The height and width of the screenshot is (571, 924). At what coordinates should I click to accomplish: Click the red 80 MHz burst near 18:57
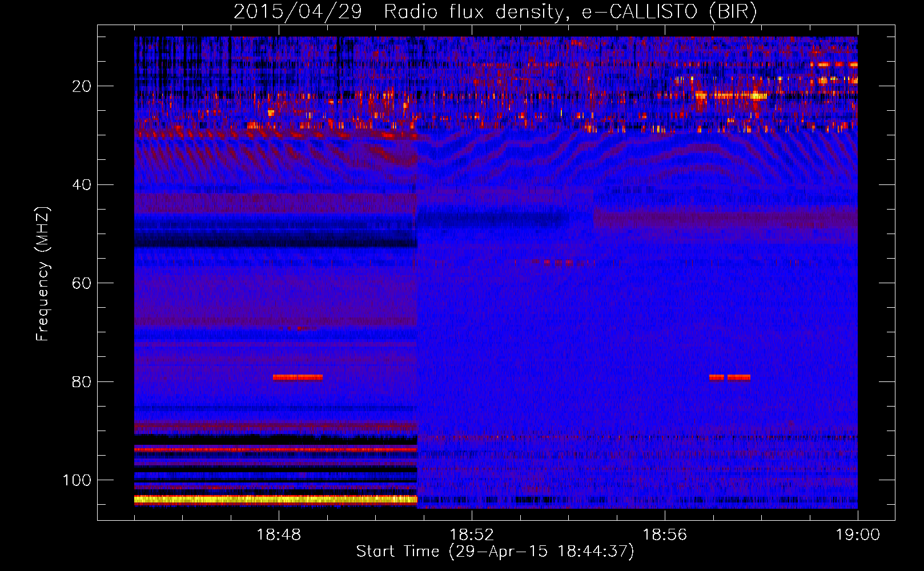pos(729,377)
